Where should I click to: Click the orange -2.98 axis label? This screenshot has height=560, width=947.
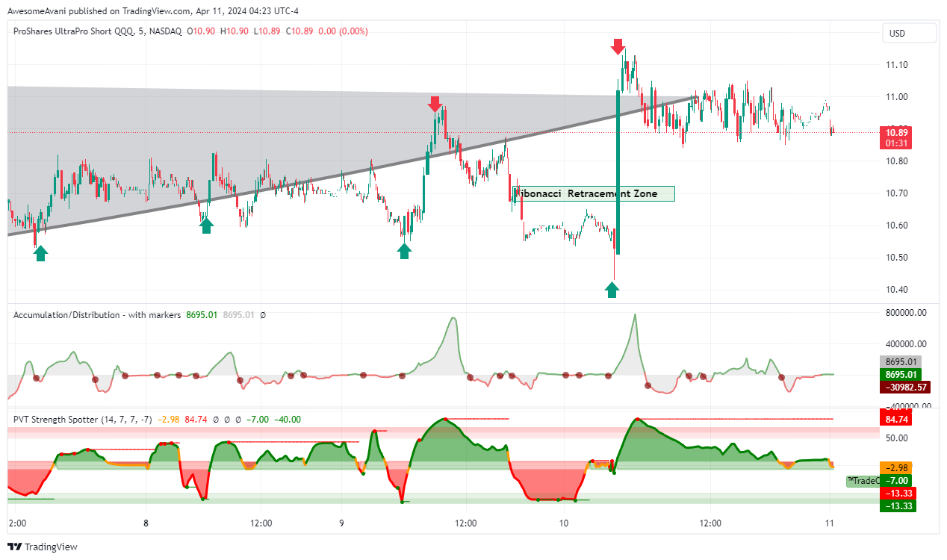pyautogui.click(x=895, y=467)
